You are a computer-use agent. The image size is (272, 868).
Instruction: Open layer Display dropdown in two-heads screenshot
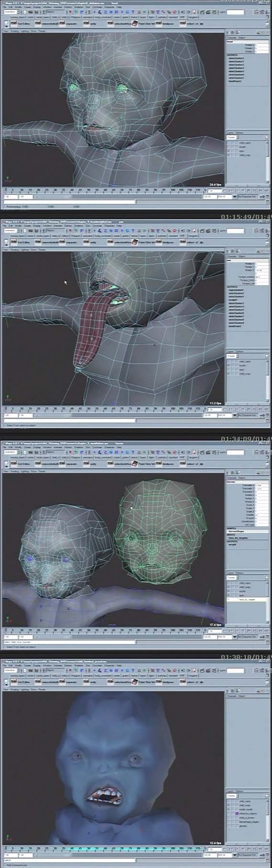[232, 578]
